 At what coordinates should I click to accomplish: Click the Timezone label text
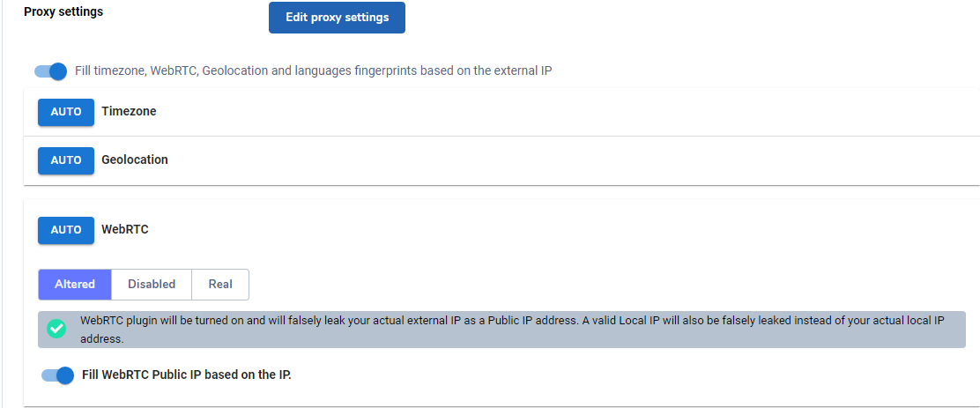(x=129, y=112)
